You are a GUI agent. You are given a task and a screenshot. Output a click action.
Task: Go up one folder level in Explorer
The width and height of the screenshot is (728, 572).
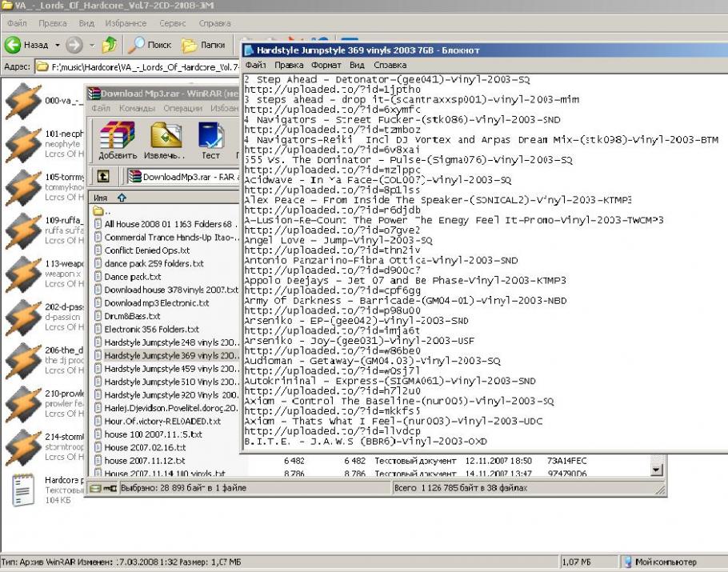[x=110, y=45]
